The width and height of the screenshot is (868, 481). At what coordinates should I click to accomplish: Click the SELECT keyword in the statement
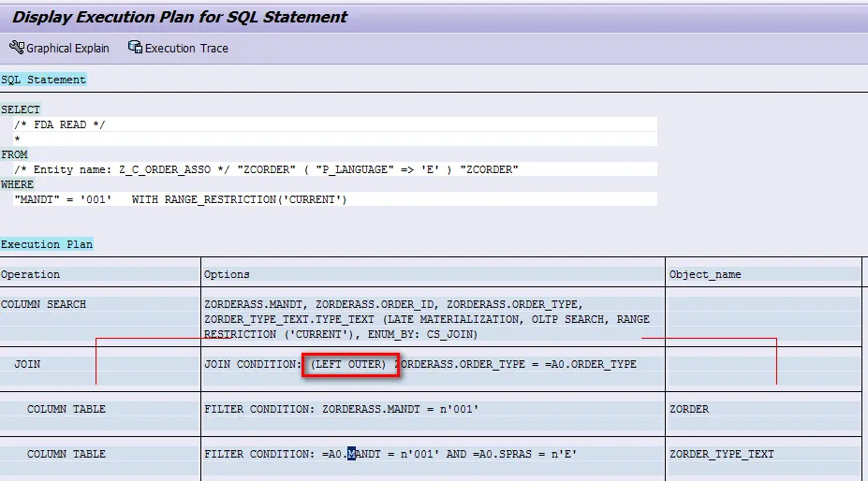coord(21,109)
